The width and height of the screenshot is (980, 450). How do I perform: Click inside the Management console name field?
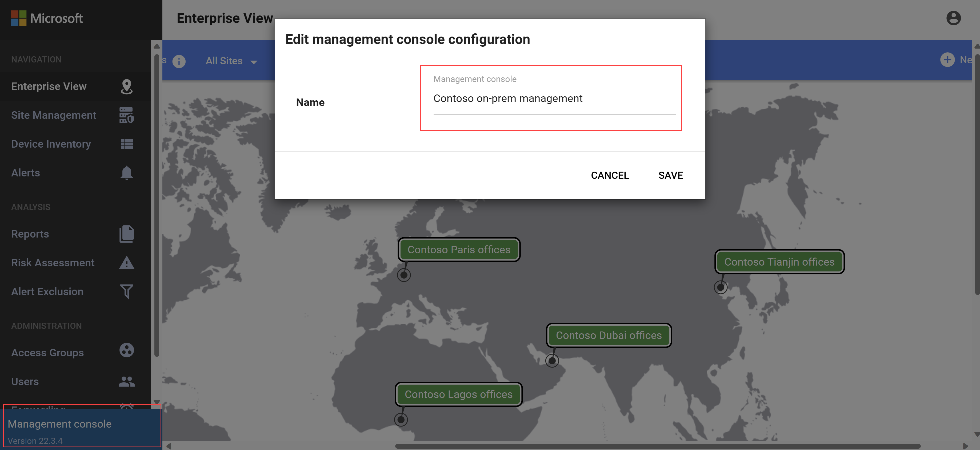tap(553, 98)
